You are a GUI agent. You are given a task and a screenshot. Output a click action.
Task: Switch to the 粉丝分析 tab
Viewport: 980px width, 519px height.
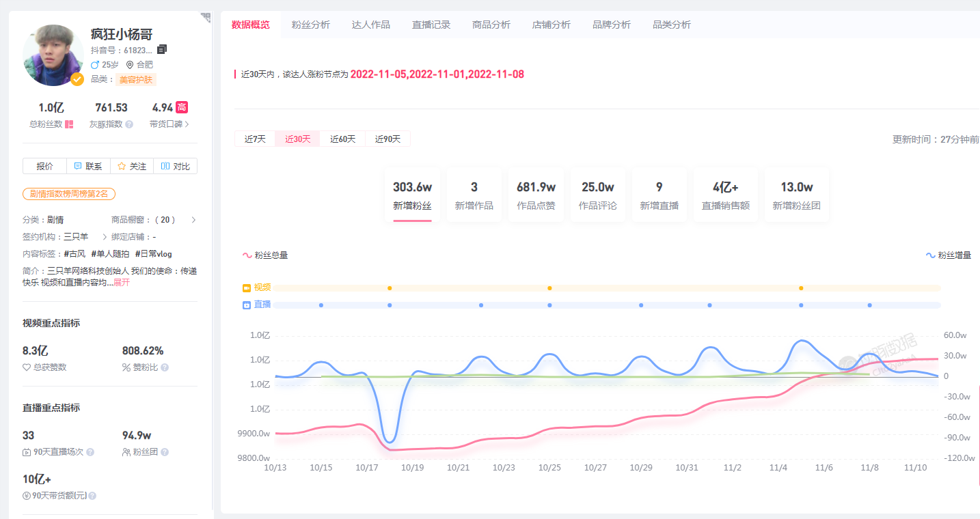(310, 25)
